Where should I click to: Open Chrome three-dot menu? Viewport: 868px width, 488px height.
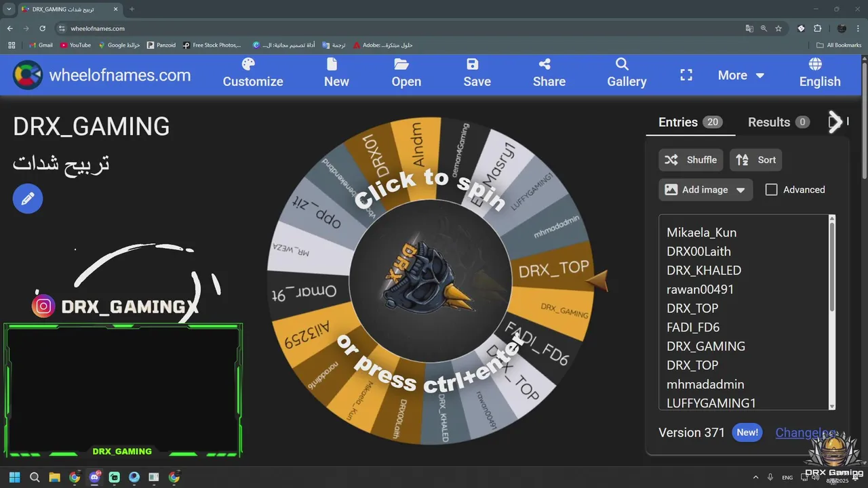858,28
